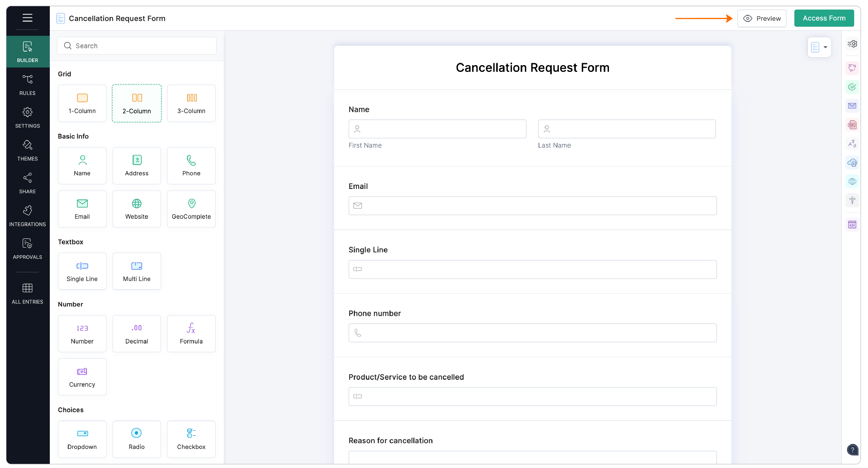Go to the All Entries section

(x=27, y=293)
